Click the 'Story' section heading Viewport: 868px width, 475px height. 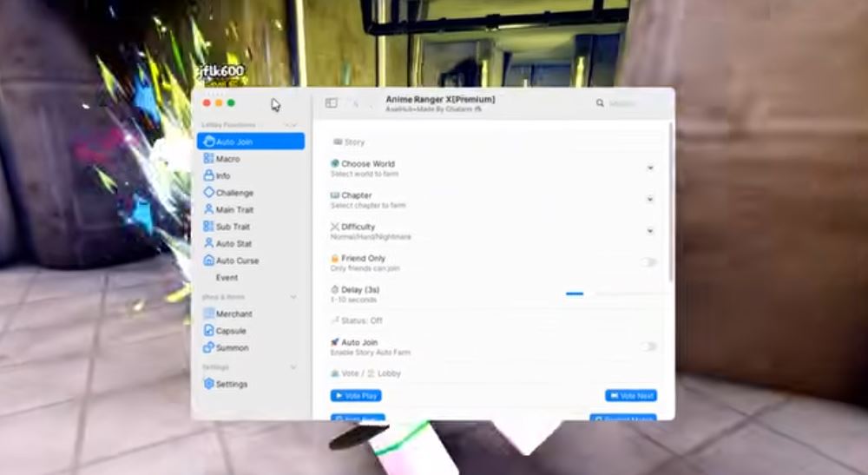pyautogui.click(x=354, y=142)
